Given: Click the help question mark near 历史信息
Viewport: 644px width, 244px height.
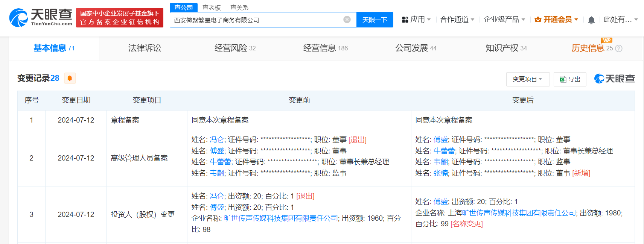Looking at the screenshot, I should pyautogui.click(x=619, y=48).
